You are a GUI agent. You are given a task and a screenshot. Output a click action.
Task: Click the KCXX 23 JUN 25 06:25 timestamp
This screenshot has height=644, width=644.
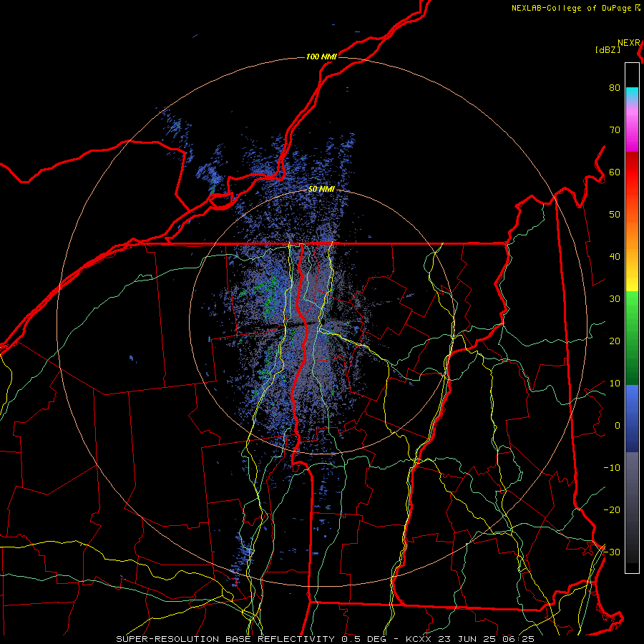[x=470, y=639]
